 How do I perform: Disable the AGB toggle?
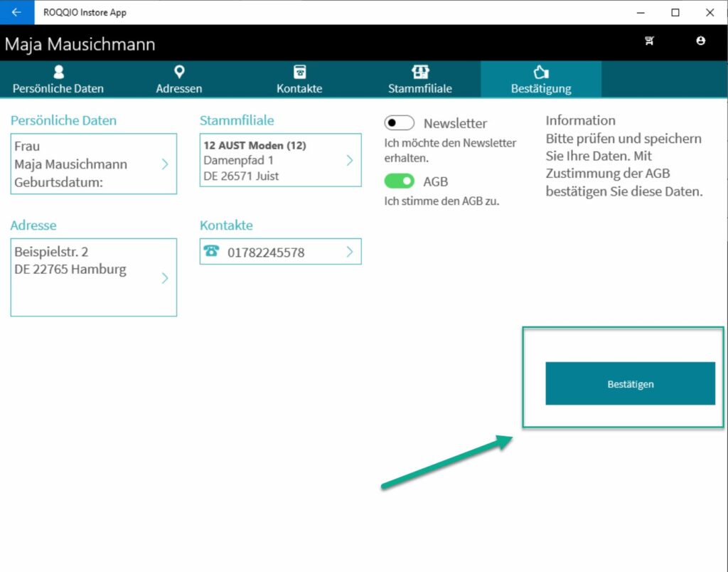click(400, 181)
